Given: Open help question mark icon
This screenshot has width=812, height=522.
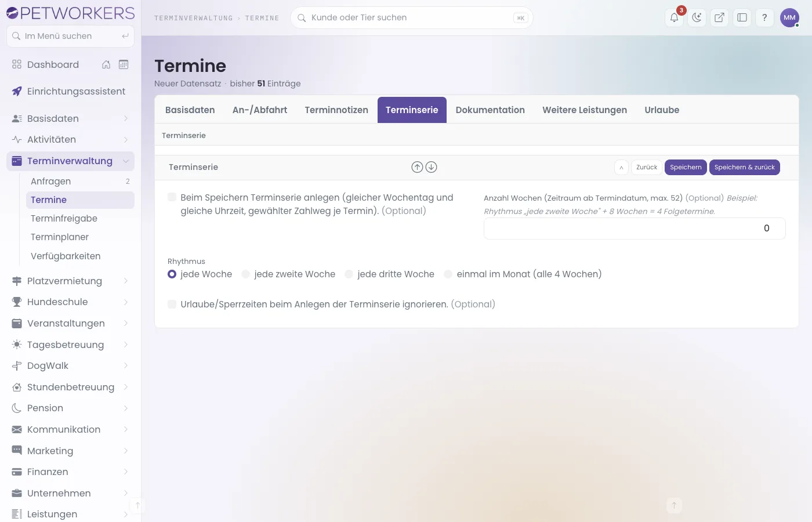Looking at the screenshot, I should coord(764,17).
